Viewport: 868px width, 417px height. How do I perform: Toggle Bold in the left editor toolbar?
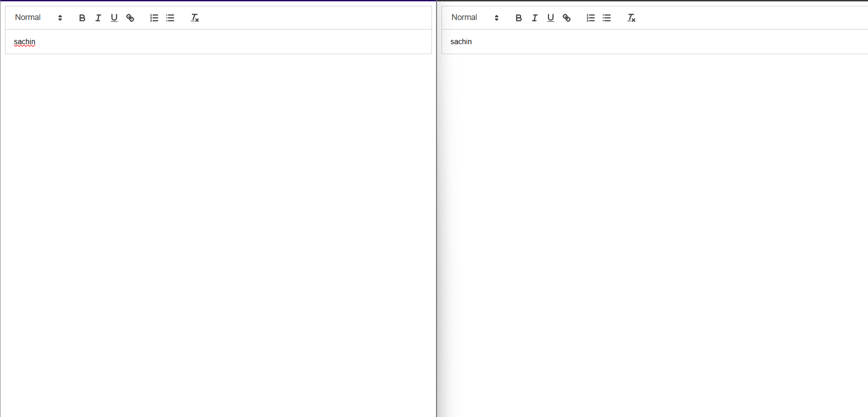click(x=82, y=18)
